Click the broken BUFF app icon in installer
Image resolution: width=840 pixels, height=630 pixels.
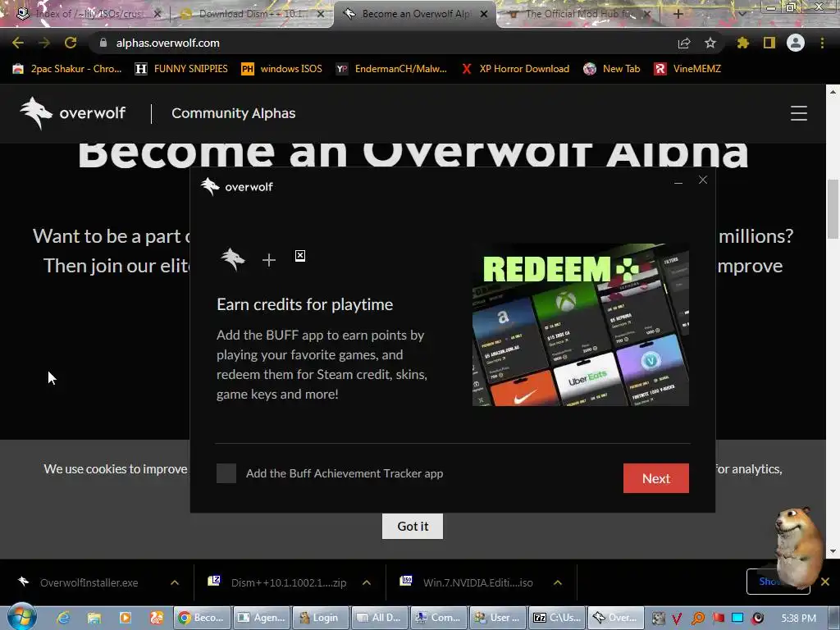point(300,256)
